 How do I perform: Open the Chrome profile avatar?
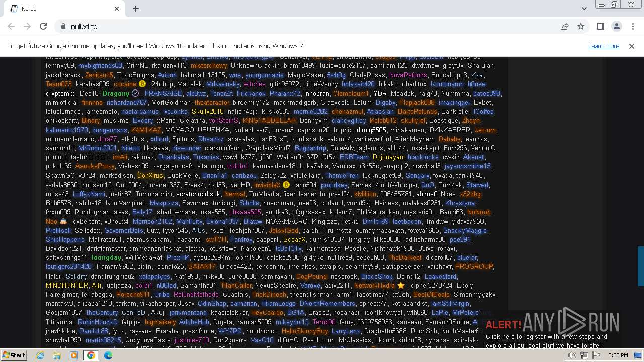(617, 26)
